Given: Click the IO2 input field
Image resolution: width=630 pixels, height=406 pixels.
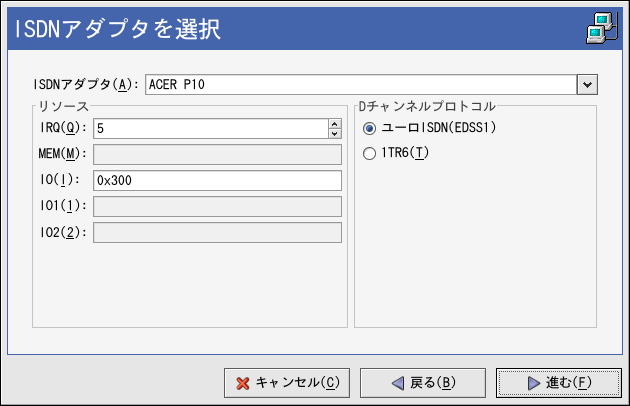Looking at the screenshot, I should coord(217,232).
